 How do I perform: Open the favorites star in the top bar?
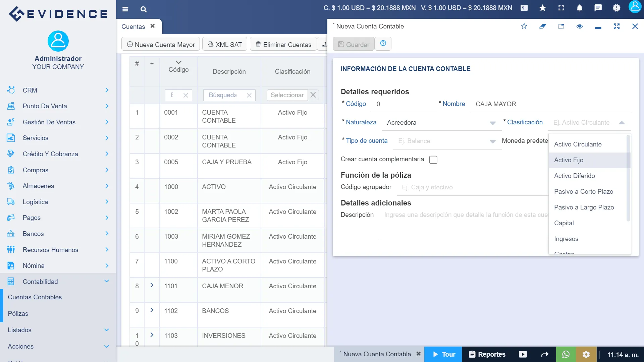[x=542, y=8]
